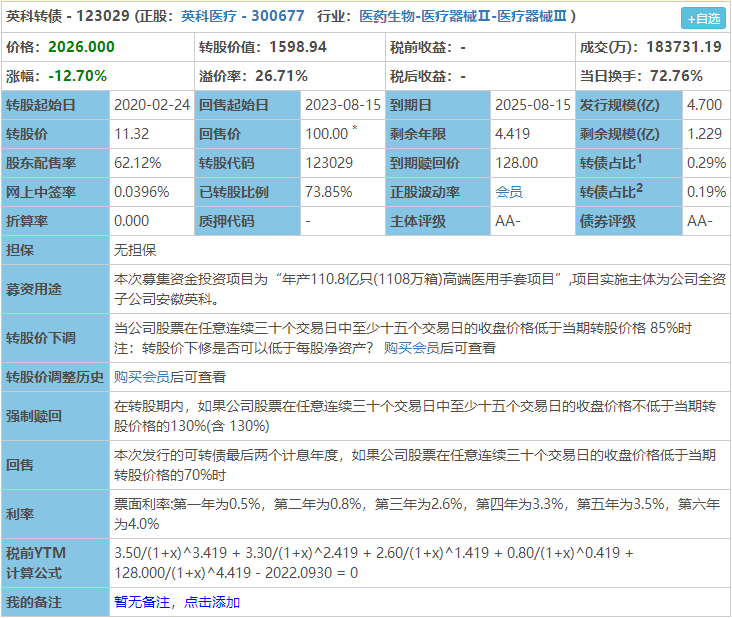Screen dimensions: 732x618
Task: Click 转股起始日 date 2020-02-24
Action: click(x=152, y=105)
